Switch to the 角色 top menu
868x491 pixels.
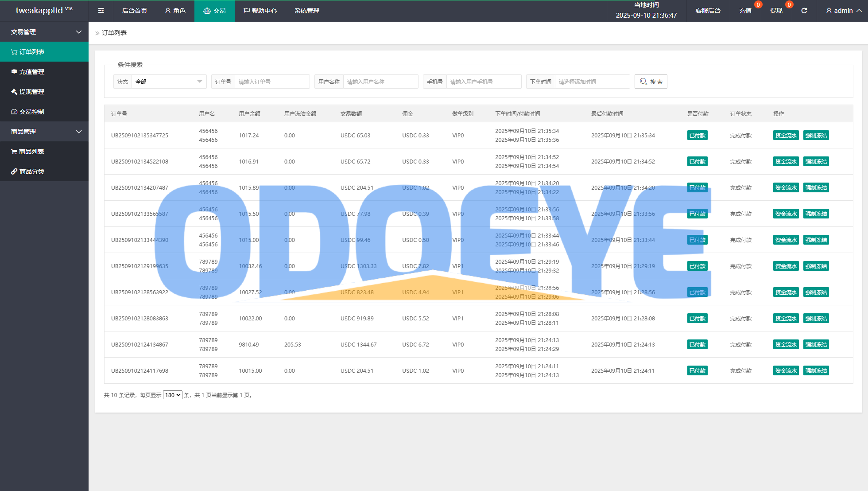pyautogui.click(x=175, y=11)
